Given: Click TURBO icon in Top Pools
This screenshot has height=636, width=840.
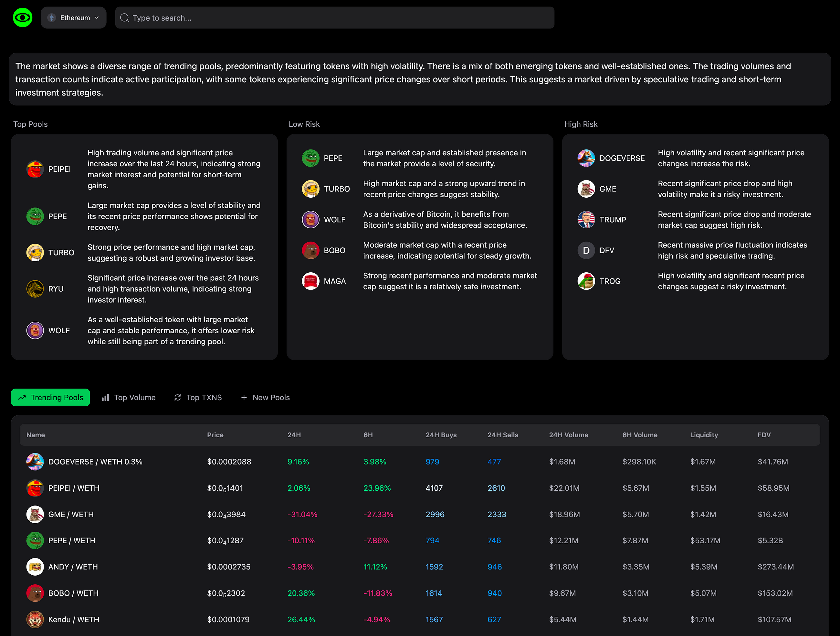Looking at the screenshot, I should click(x=35, y=253).
